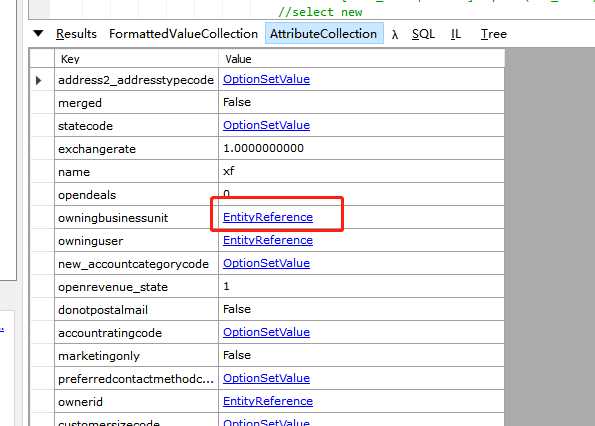Select the address2_addresstypecode key cell
The image size is (595, 426).
(137, 80)
